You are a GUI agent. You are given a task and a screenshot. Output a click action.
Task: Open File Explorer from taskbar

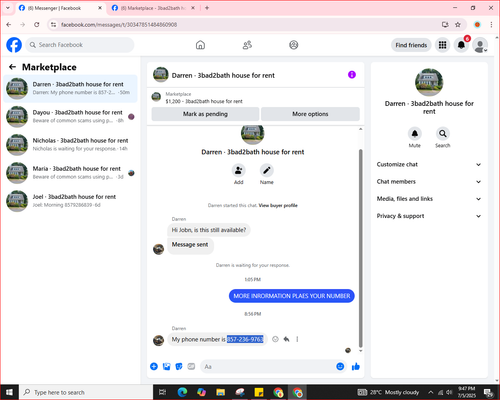[220, 392]
